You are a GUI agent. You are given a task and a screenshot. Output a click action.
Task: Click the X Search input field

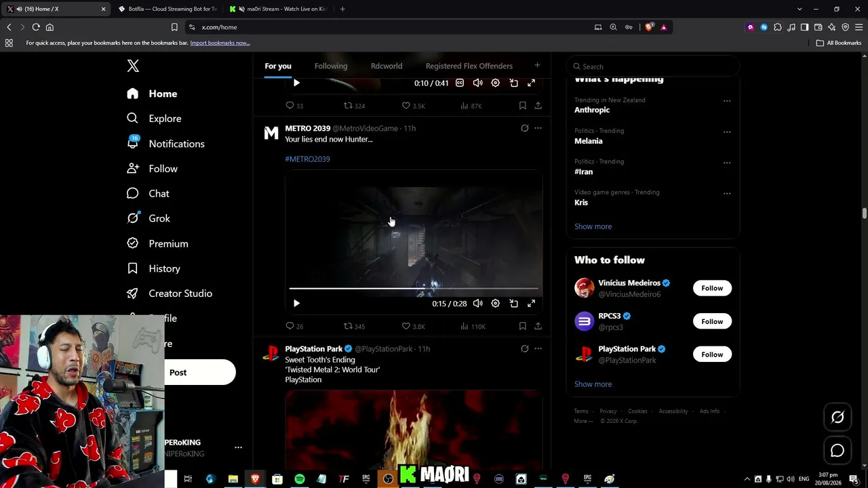coord(652,66)
